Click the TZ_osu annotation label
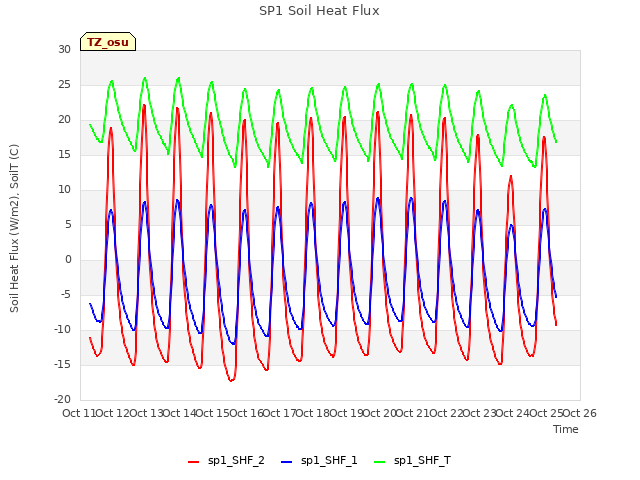 click(108, 42)
